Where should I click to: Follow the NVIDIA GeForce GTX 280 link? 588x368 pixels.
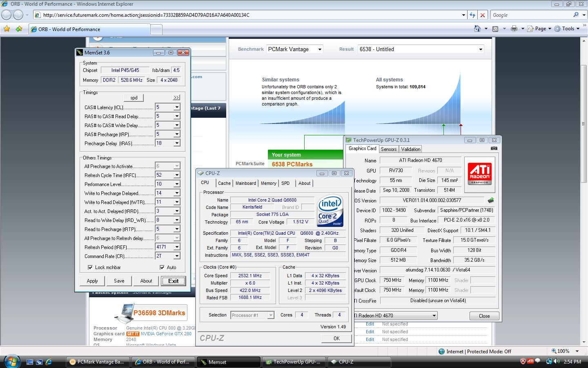tap(166, 334)
